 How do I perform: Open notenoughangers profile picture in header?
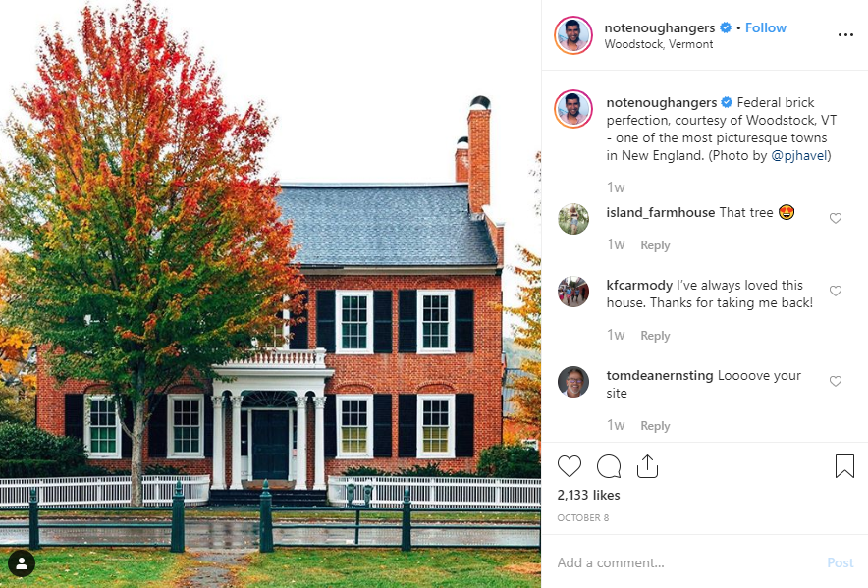tap(573, 35)
